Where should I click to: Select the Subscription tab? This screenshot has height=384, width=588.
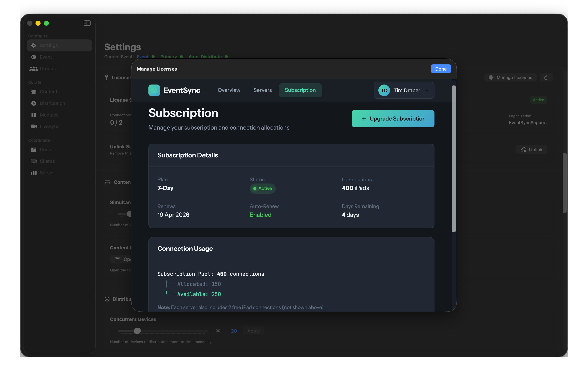[300, 90]
